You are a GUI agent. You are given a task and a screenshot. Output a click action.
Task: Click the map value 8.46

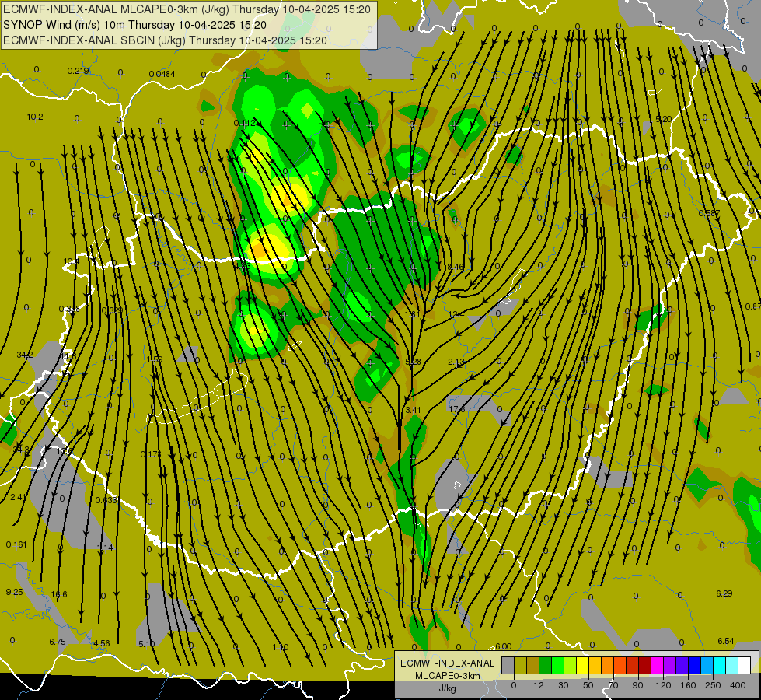pos(456,267)
